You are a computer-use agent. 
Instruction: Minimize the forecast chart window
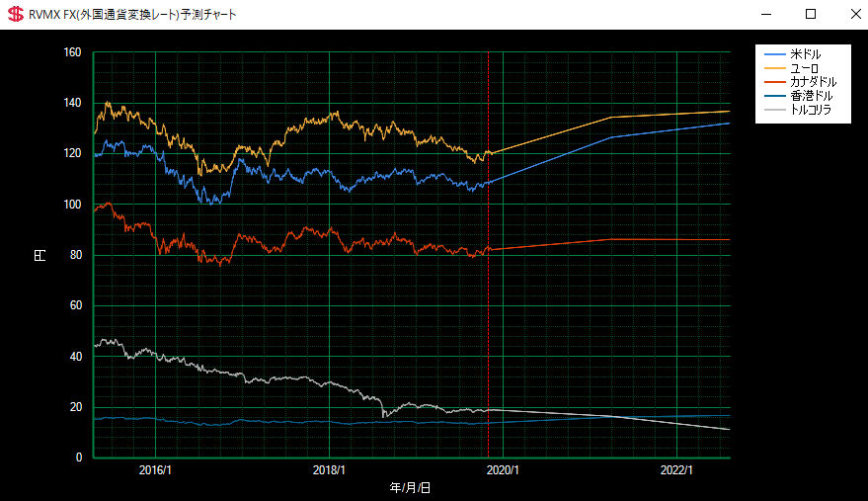[x=765, y=15]
